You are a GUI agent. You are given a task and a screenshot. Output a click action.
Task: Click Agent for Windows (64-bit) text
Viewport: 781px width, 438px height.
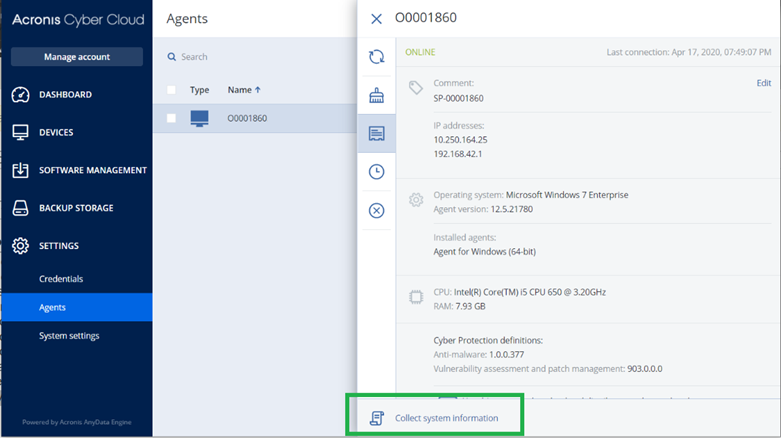pos(485,252)
